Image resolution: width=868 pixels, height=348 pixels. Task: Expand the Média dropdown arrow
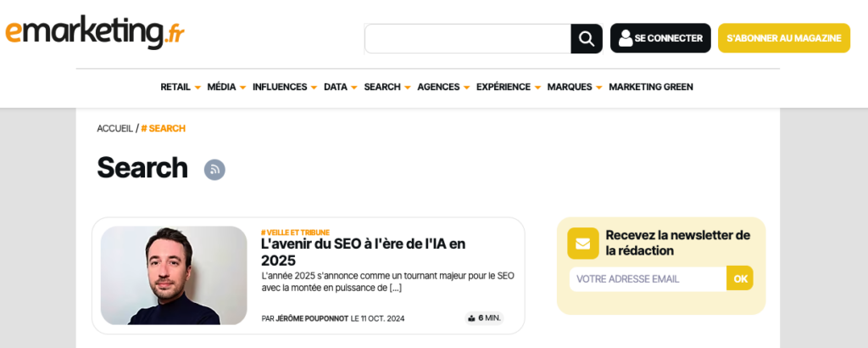point(242,87)
